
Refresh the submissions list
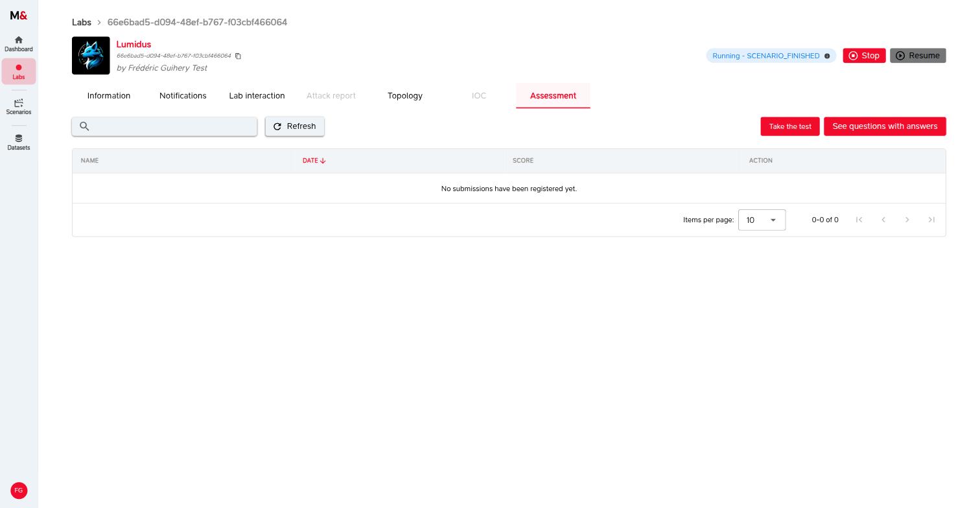294,126
